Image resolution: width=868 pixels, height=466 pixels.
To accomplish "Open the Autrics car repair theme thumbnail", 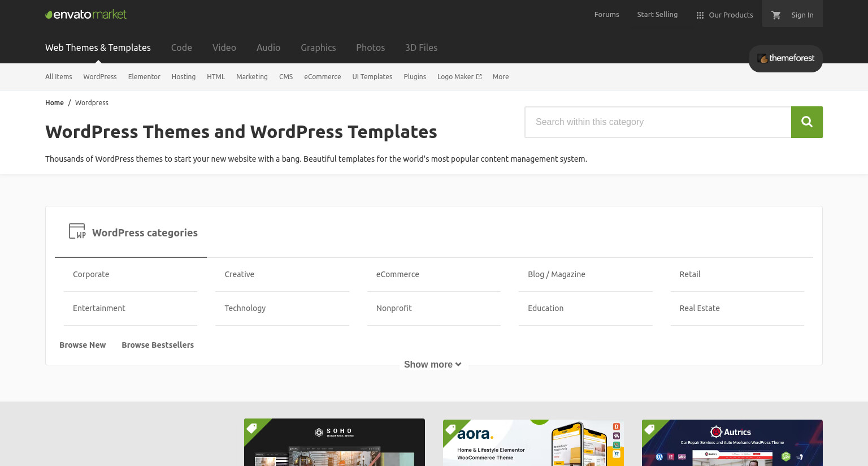I will tap(732, 443).
